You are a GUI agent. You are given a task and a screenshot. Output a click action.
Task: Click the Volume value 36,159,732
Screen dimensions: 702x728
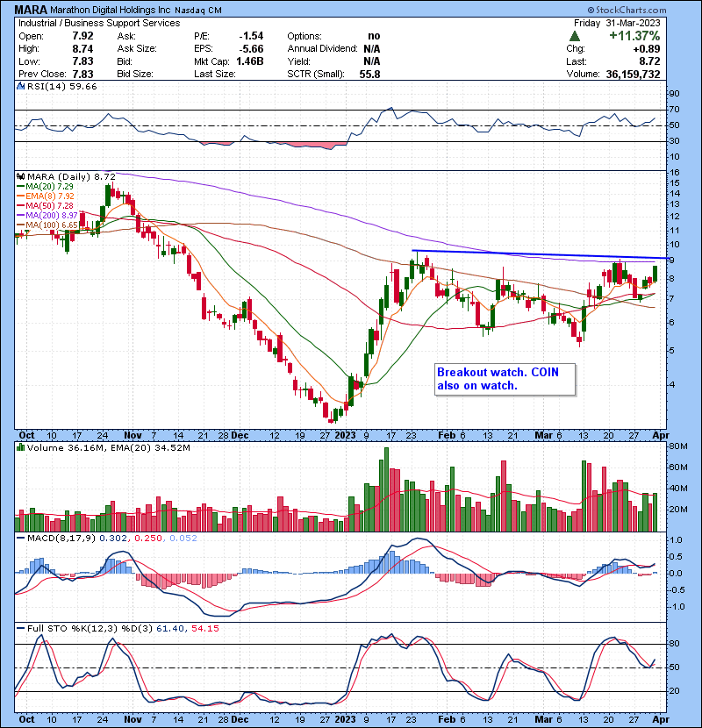click(x=633, y=74)
